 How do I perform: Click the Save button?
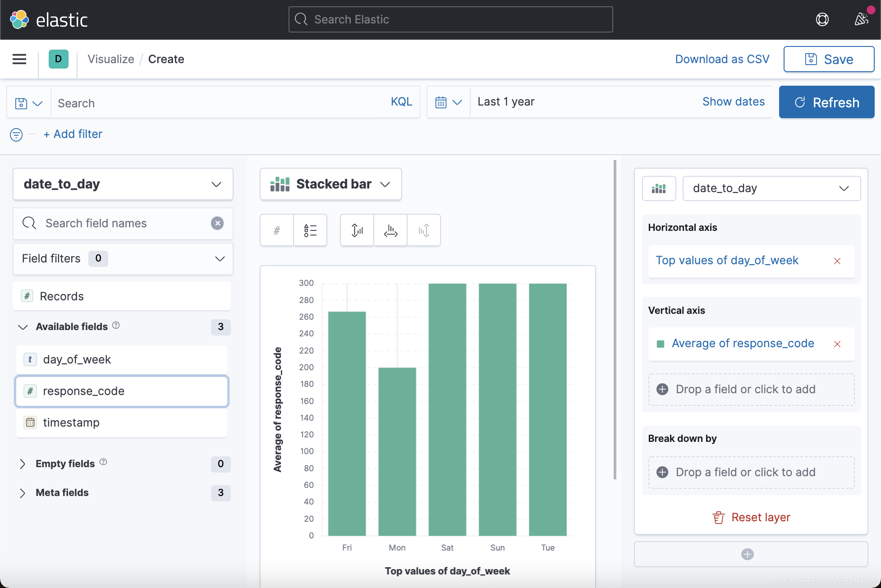(829, 59)
